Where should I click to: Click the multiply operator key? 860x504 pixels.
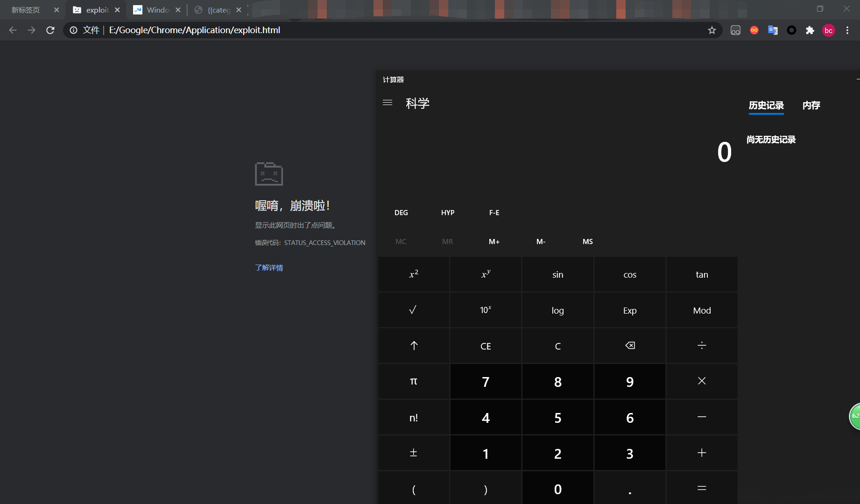702,381
